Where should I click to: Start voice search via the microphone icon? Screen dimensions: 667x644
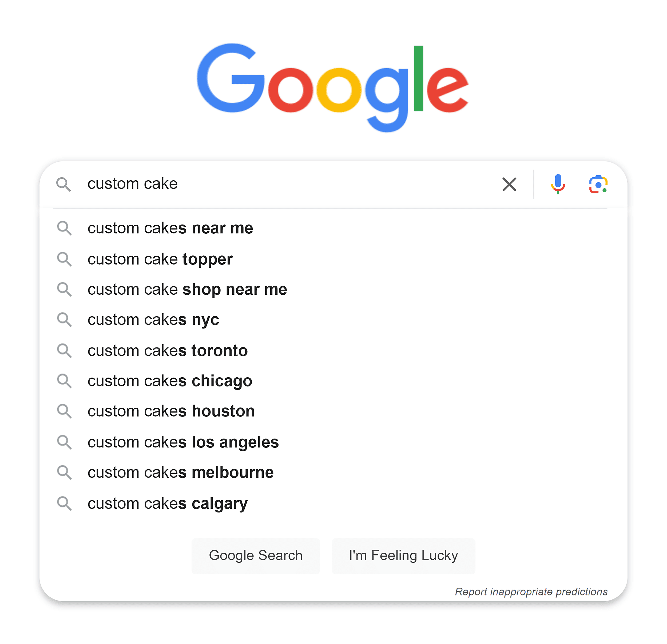(x=558, y=184)
